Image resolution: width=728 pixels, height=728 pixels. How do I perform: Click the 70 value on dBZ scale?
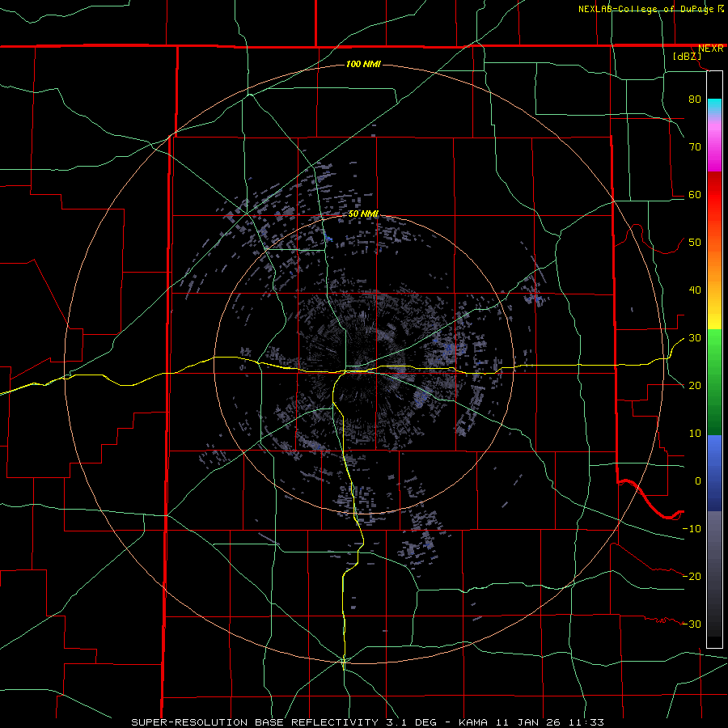(695, 146)
